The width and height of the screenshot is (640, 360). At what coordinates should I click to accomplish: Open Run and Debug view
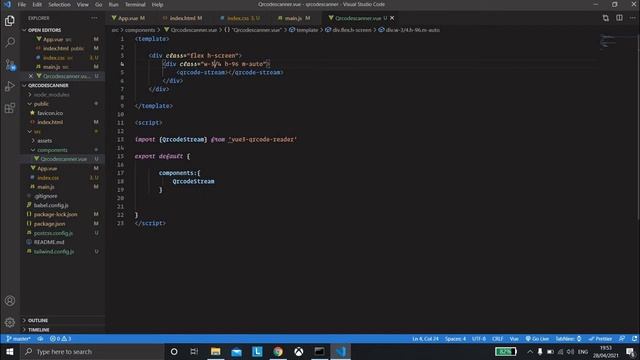(10, 86)
